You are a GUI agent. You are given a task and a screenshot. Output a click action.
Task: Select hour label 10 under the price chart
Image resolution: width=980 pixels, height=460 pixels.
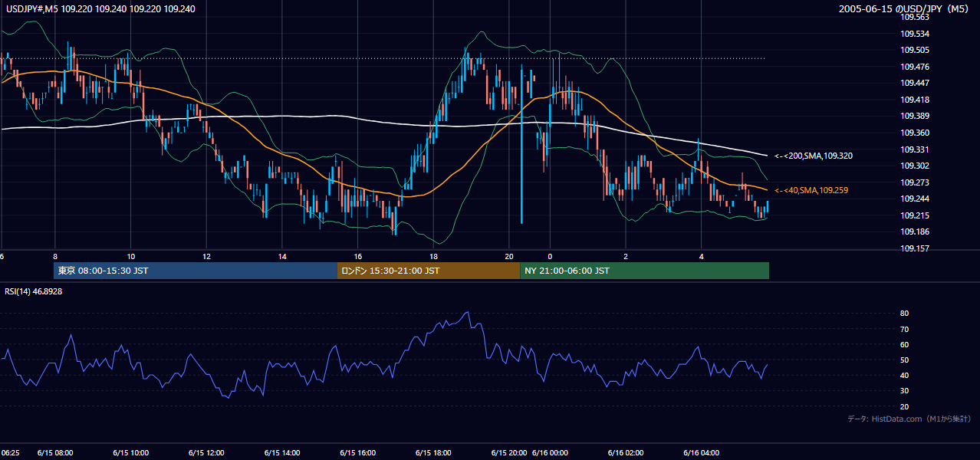(x=131, y=257)
